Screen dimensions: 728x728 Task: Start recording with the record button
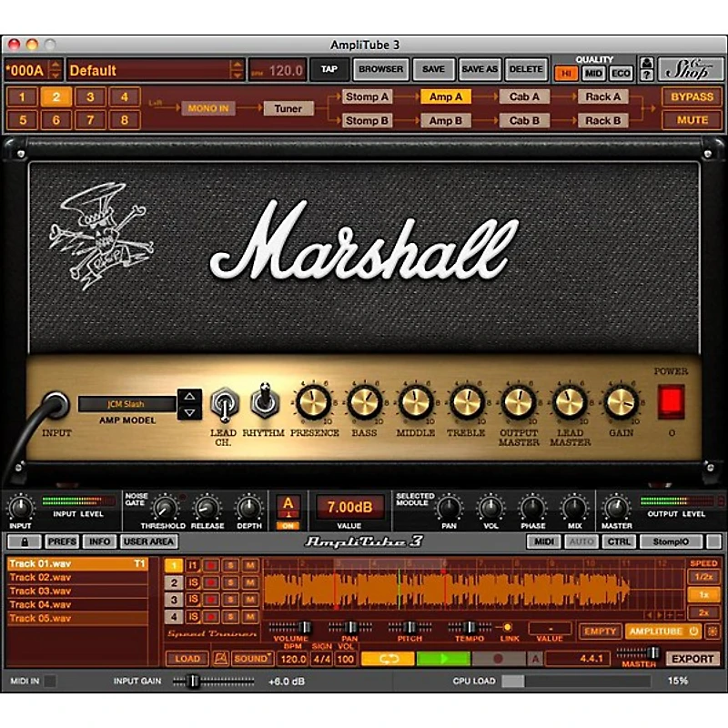499,658
